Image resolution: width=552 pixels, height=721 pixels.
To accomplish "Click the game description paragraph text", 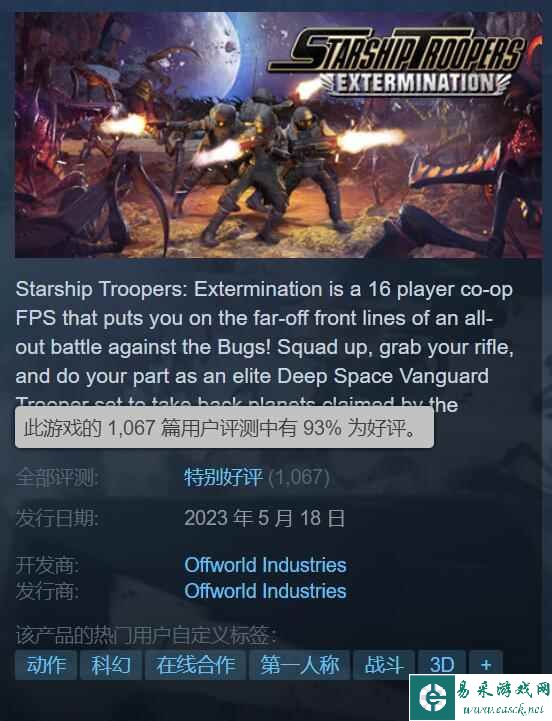I will 264,346.
